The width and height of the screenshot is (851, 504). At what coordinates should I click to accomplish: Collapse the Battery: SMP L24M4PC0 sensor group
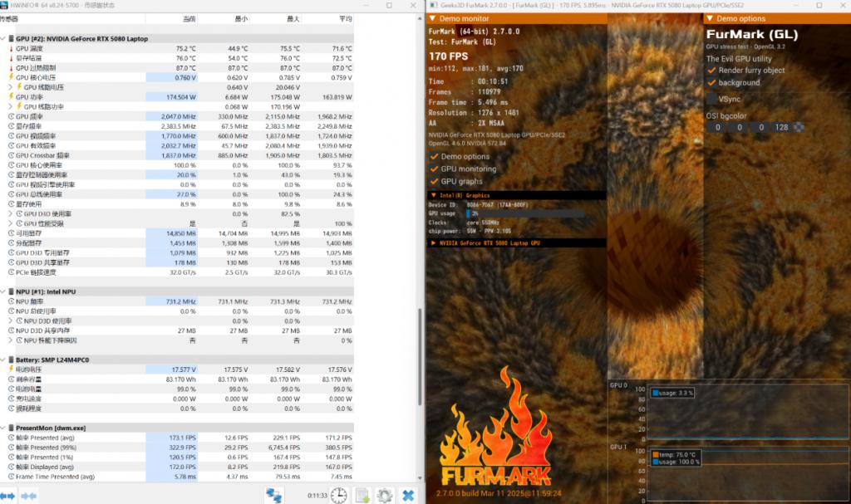click(x=2, y=360)
